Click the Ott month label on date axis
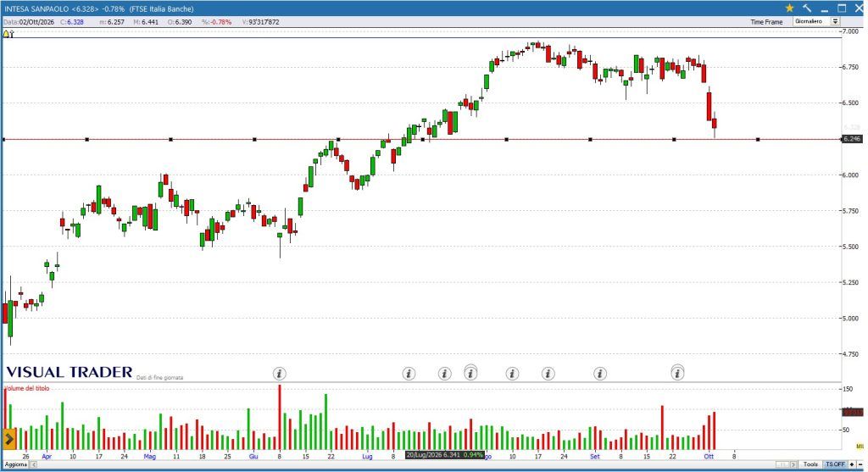This screenshot has height=472, width=868. click(709, 457)
